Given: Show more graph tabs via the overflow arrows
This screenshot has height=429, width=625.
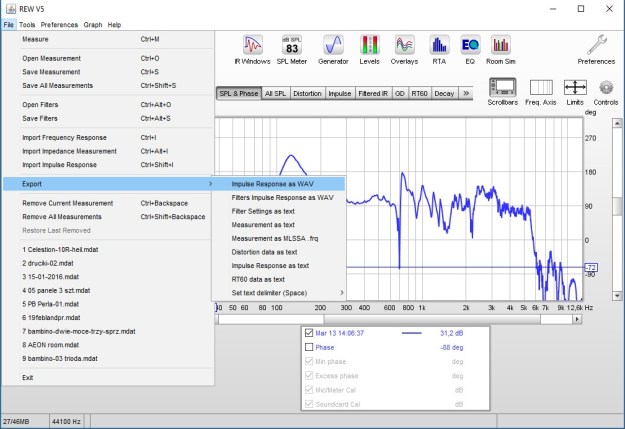Looking at the screenshot, I should point(465,93).
